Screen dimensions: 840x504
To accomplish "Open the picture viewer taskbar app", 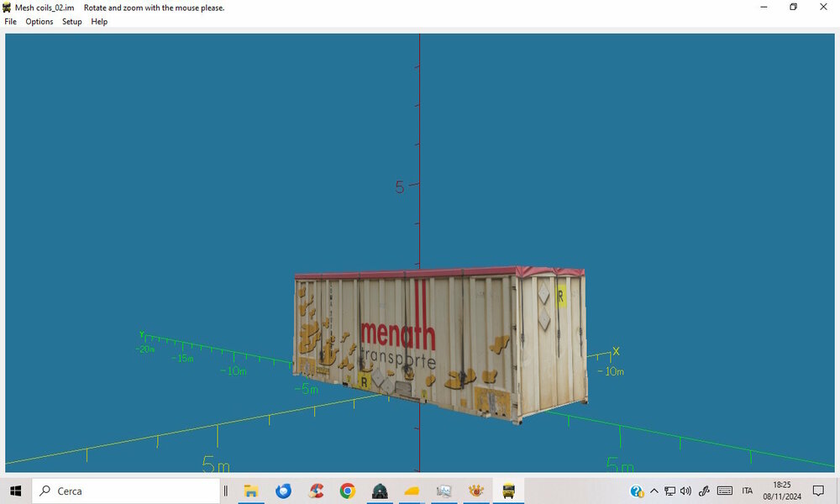I will click(444, 491).
